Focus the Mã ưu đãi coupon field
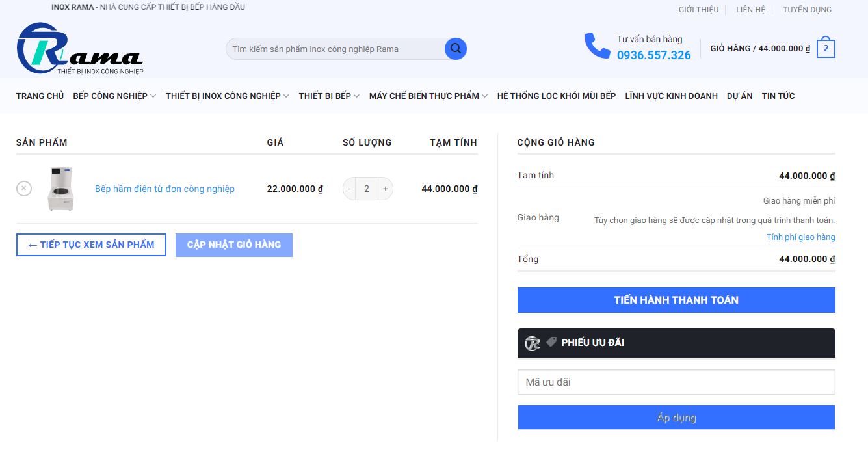 pos(676,382)
